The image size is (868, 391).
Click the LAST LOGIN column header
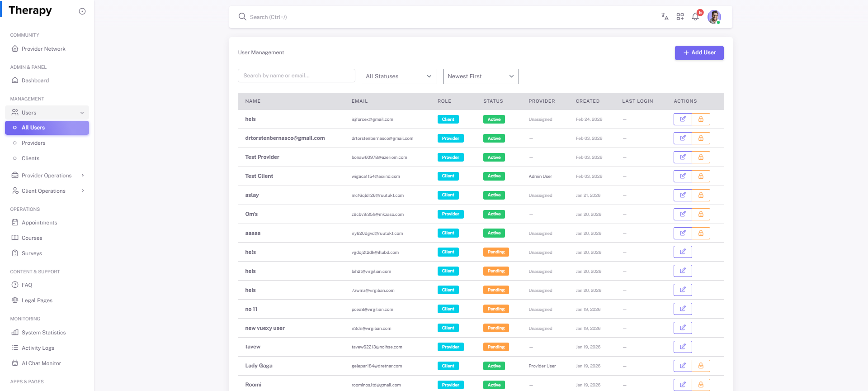click(x=637, y=101)
